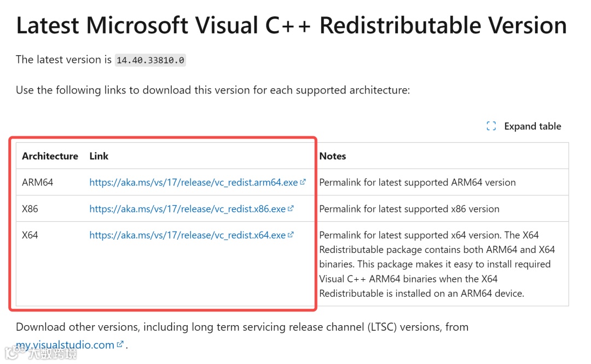Click the ARM64 permalink note text

(x=417, y=182)
